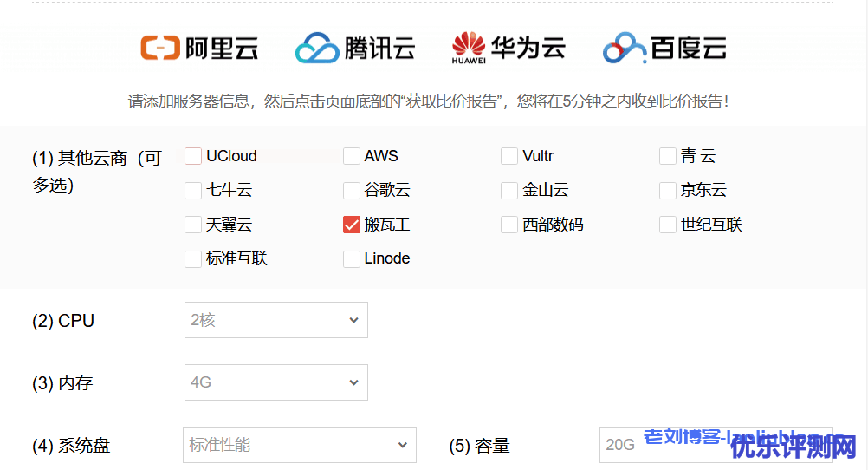Check the 世纪互联 checkbox
Image resolution: width=868 pixels, height=470 pixels.
pyautogui.click(x=668, y=225)
